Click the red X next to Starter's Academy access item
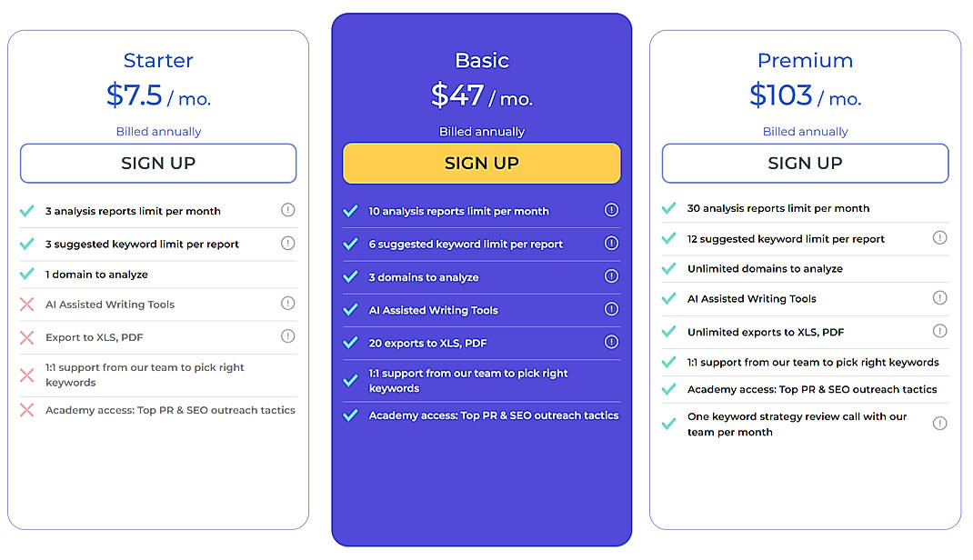Screen dimensions: 973x560 coord(26,410)
